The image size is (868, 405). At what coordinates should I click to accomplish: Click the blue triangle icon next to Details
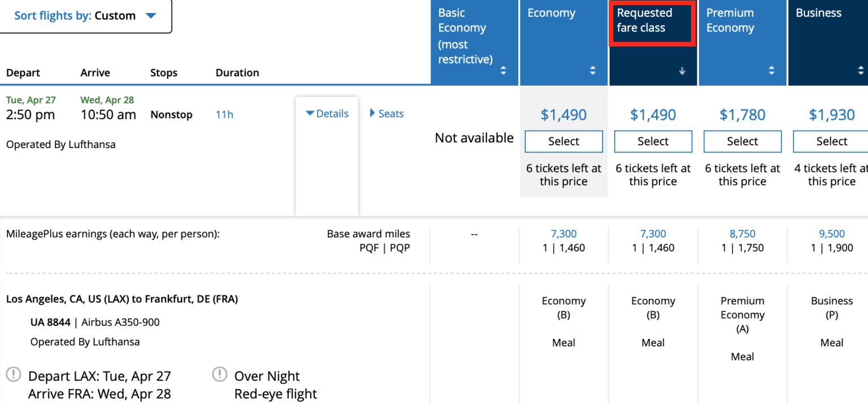(310, 113)
